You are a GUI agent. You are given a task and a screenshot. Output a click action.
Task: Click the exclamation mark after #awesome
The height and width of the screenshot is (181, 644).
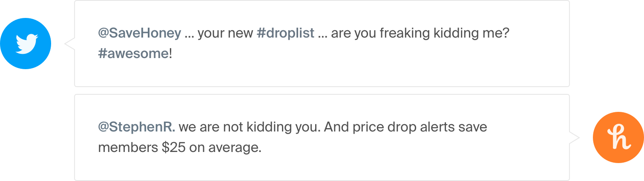[x=171, y=54]
